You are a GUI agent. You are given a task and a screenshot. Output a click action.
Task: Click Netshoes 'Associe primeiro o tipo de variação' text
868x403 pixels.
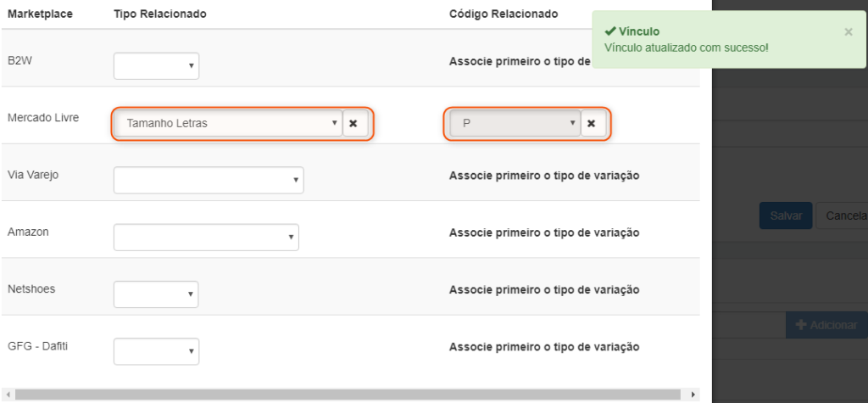(x=544, y=290)
